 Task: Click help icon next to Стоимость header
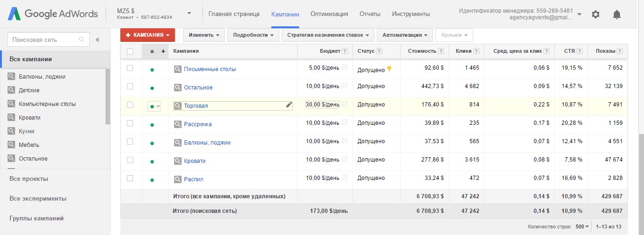[441, 51]
